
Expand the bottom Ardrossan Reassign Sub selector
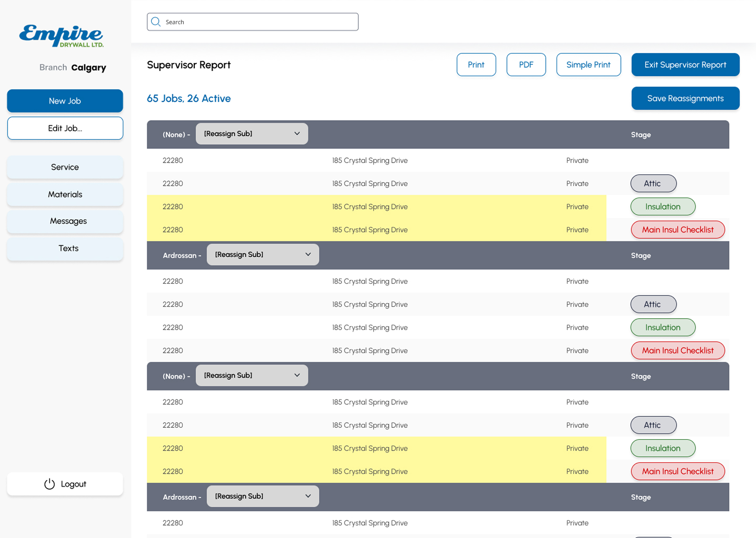[263, 496]
